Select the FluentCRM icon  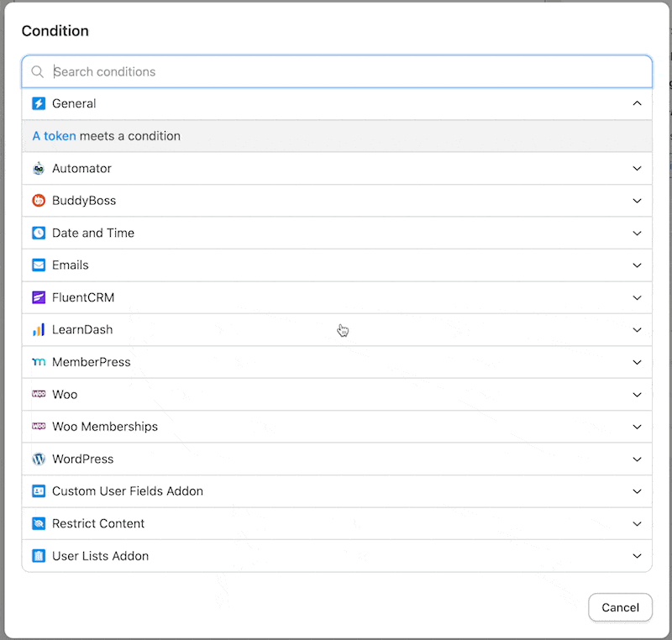tap(39, 297)
